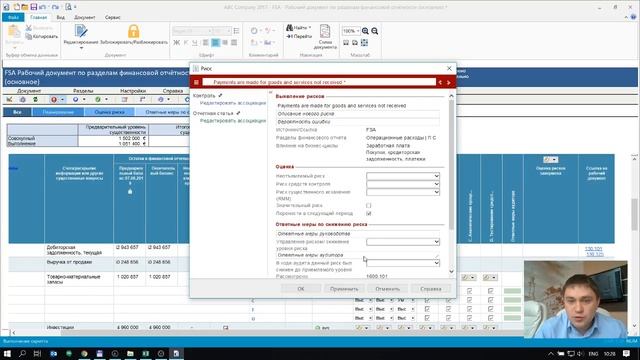The height and width of the screenshot is (360, 640).
Task: Switch to the Вид ribbon tab
Action: [60, 18]
